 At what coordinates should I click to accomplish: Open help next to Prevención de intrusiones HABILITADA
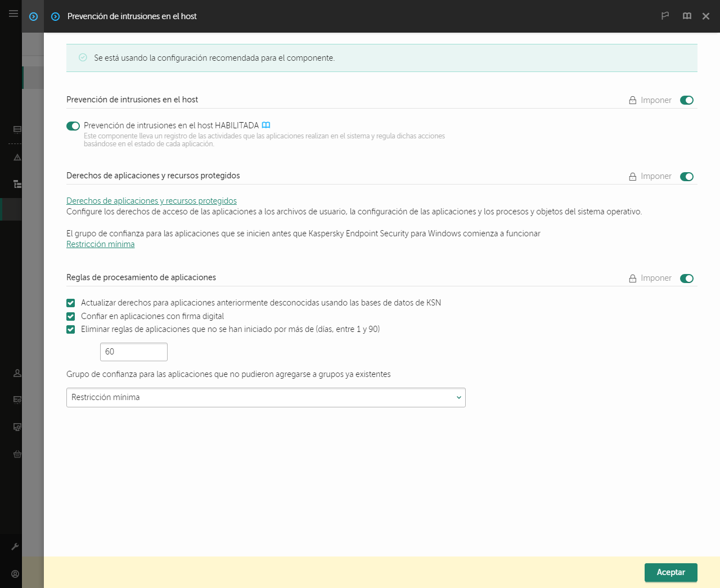pyautogui.click(x=266, y=125)
